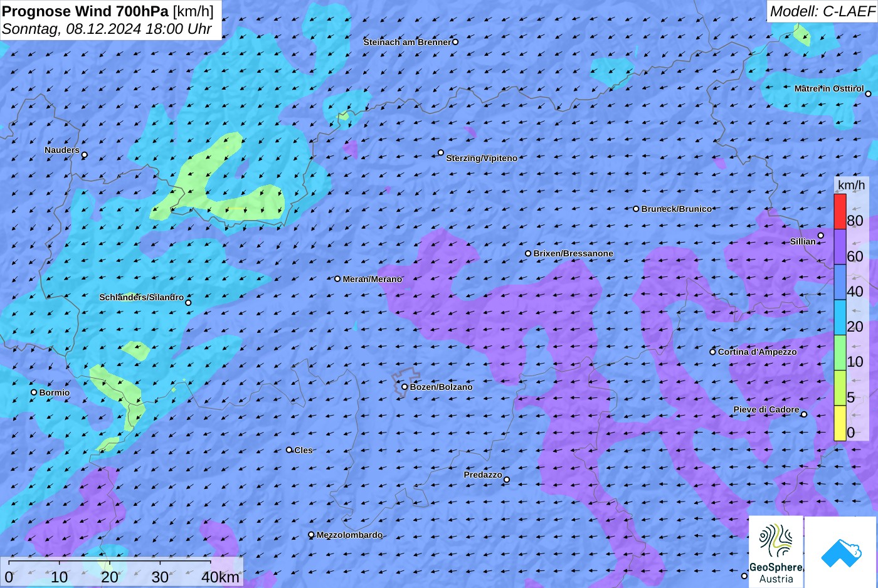Click the 'Schlanders/Silandro' label text
This screenshot has height=588, width=878.
point(142,297)
